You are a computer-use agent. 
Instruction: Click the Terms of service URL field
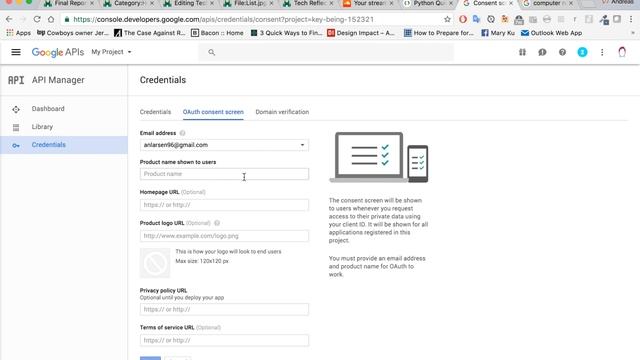224,340
